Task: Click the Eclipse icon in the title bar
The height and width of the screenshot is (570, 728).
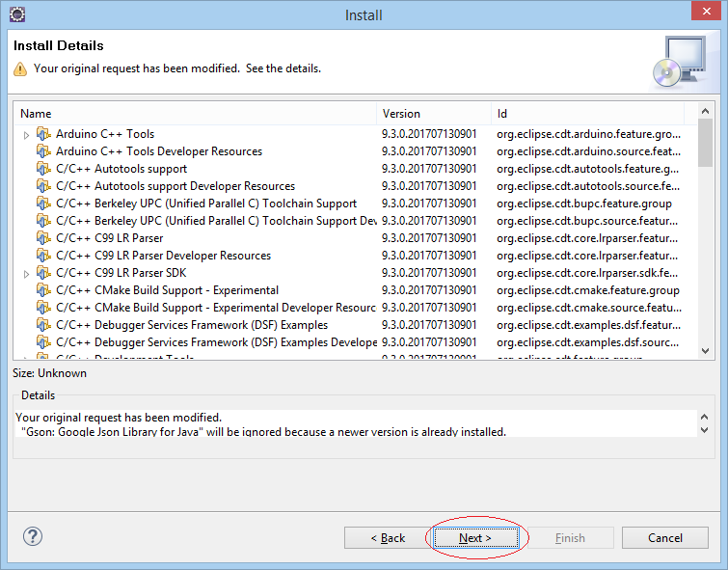Action: pyautogui.click(x=17, y=14)
